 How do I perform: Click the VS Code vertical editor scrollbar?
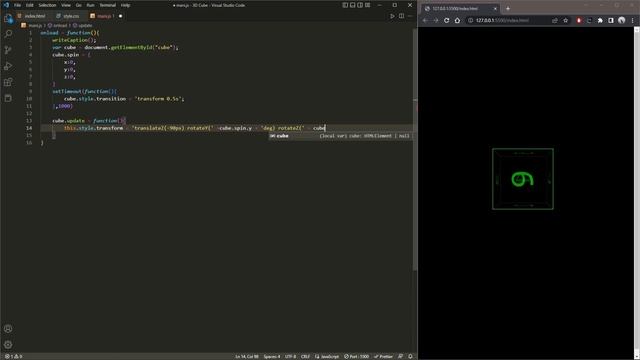coord(415,149)
